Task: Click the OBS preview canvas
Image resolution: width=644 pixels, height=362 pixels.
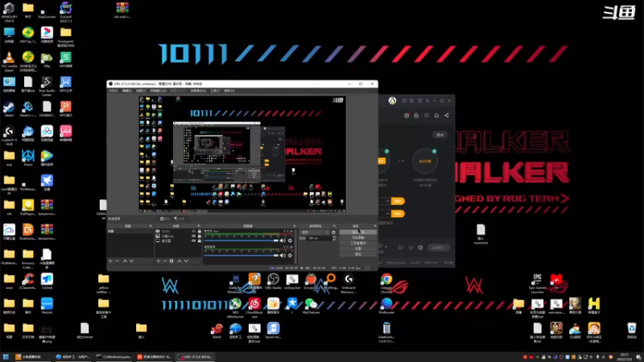Action: pyautogui.click(x=242, y=154)
